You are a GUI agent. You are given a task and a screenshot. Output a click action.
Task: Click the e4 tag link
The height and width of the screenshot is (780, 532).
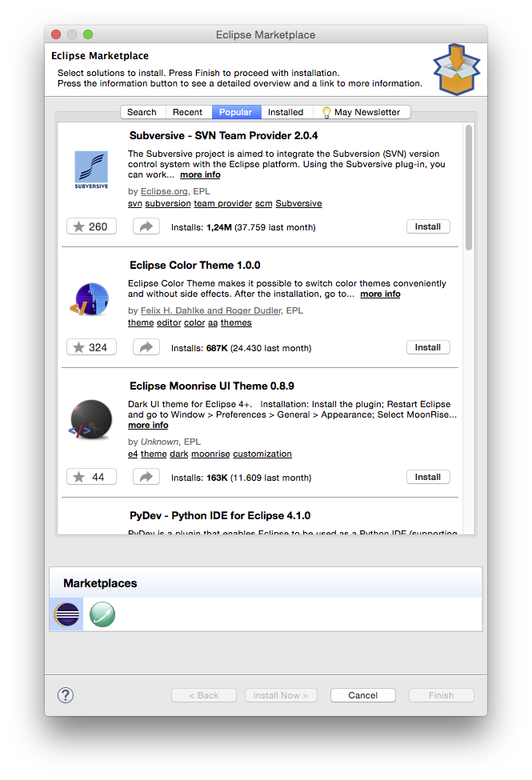[x=132, y=454]
